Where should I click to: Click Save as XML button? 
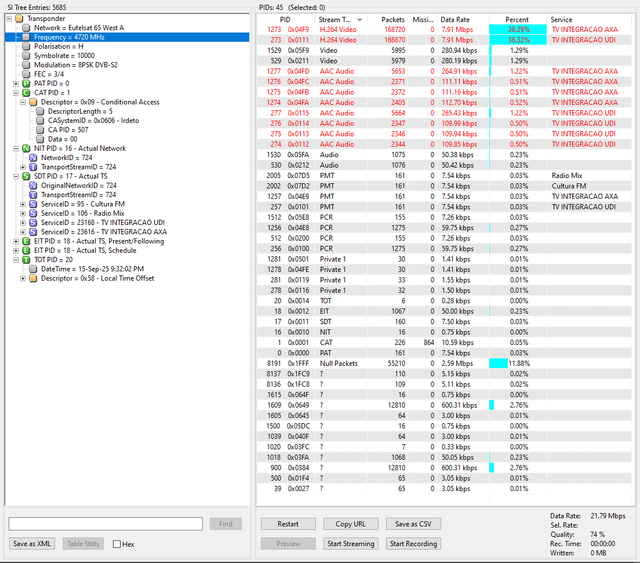[32, 543]
